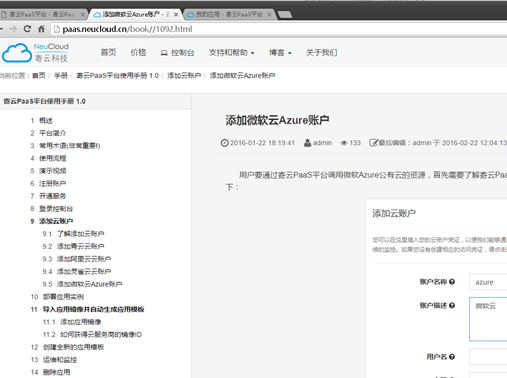Expand the 支持和帮助 dropdown menu

tap(231, 53)
